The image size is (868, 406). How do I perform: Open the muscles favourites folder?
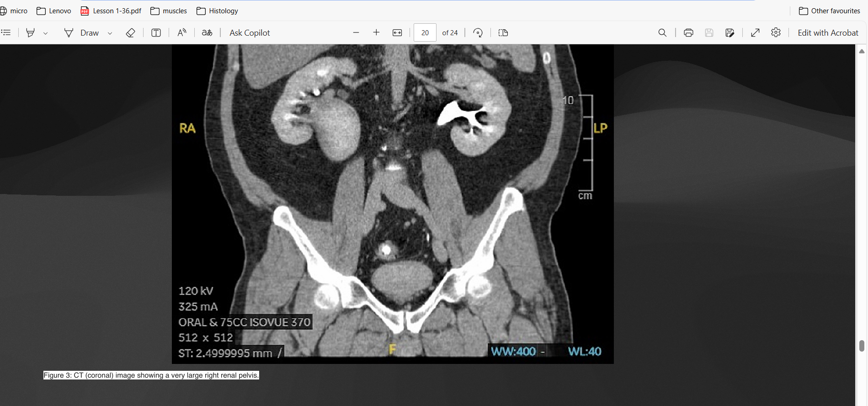click(169, 11)
